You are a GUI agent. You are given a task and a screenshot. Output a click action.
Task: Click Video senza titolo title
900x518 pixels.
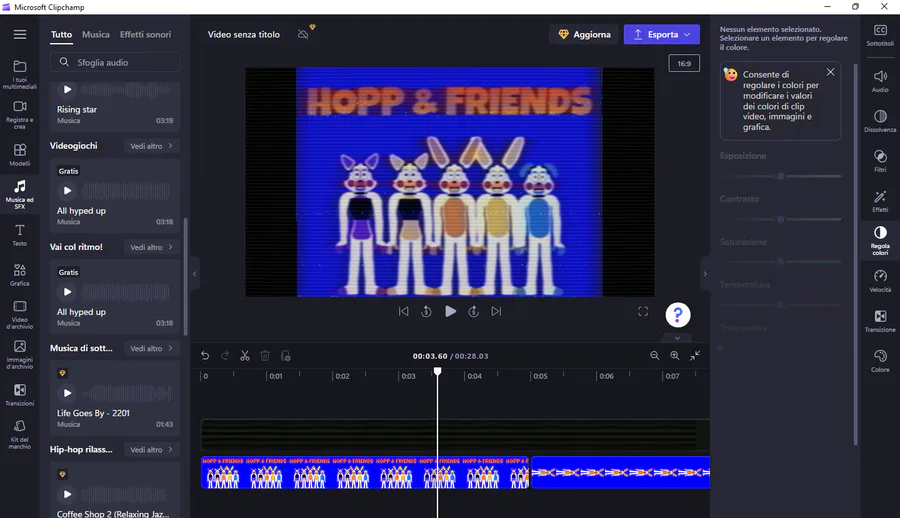[244, 34]
